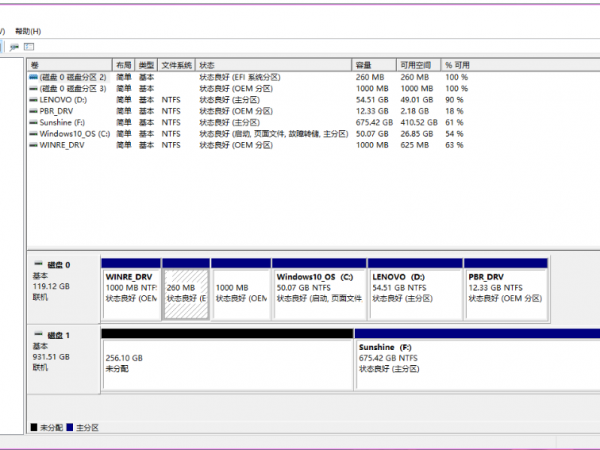Sort the list by the 容量 column header

(x=365, y=65)
